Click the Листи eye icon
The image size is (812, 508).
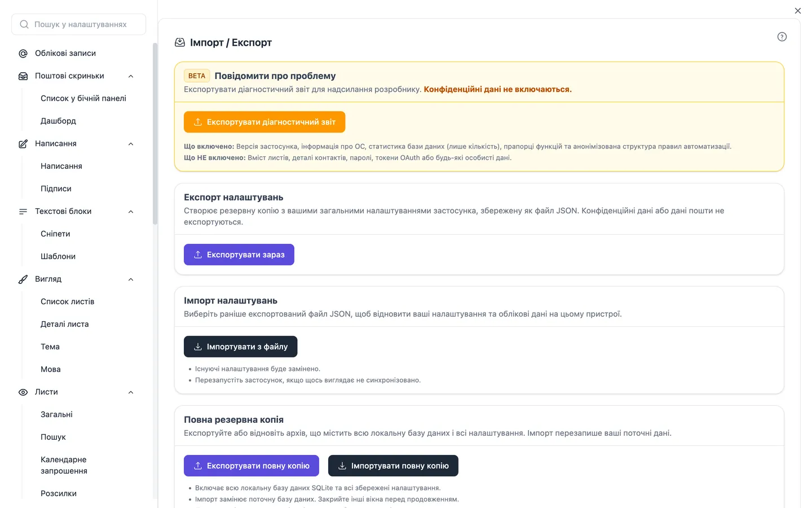[23, 392]
